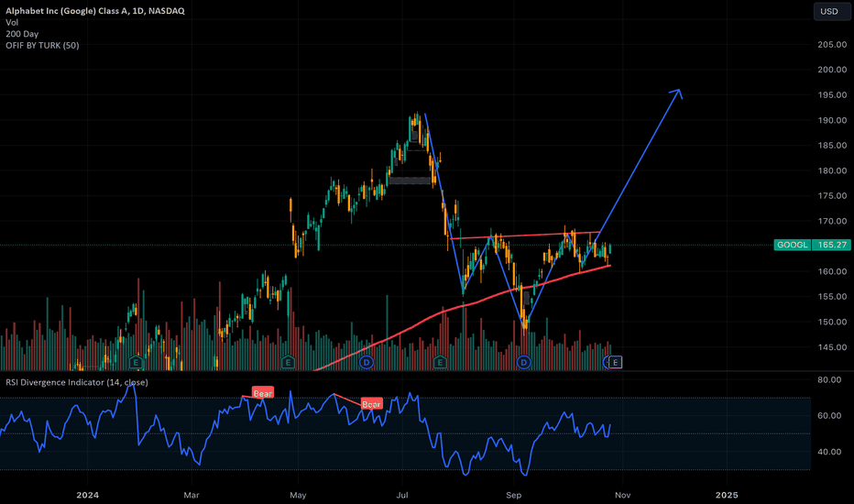Viewport: 854px width, 504px height.
Task: Click the 190.00 price scale label
Action: point(832,120)
